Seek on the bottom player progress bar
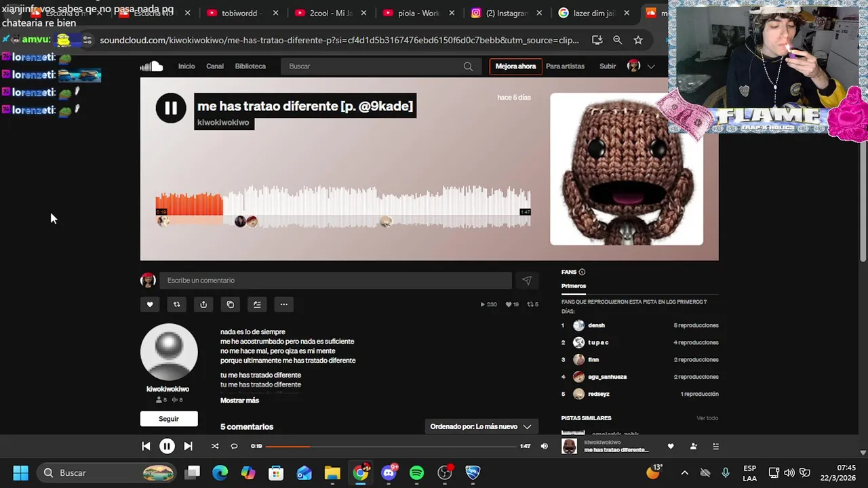The width and height of the screenshot is (868, 488). coord(391,446)
